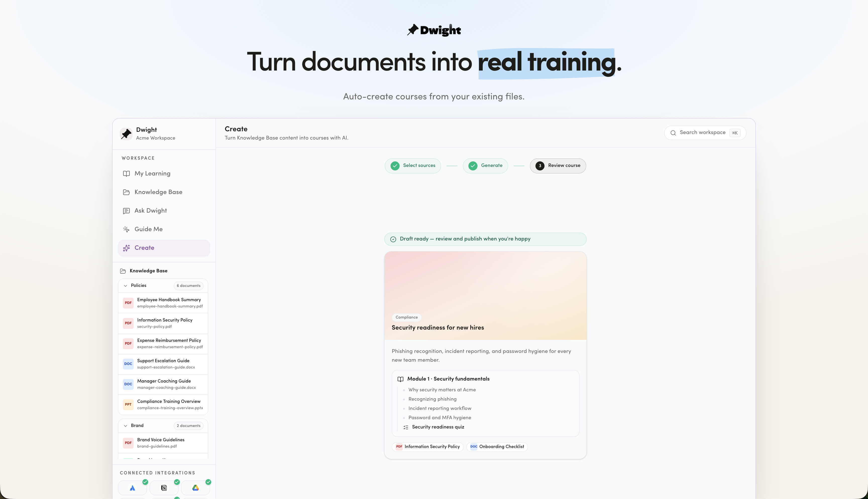Click the Notion integration icon
This screenshot has height=499, width=868.
click(x=164, y=488)
